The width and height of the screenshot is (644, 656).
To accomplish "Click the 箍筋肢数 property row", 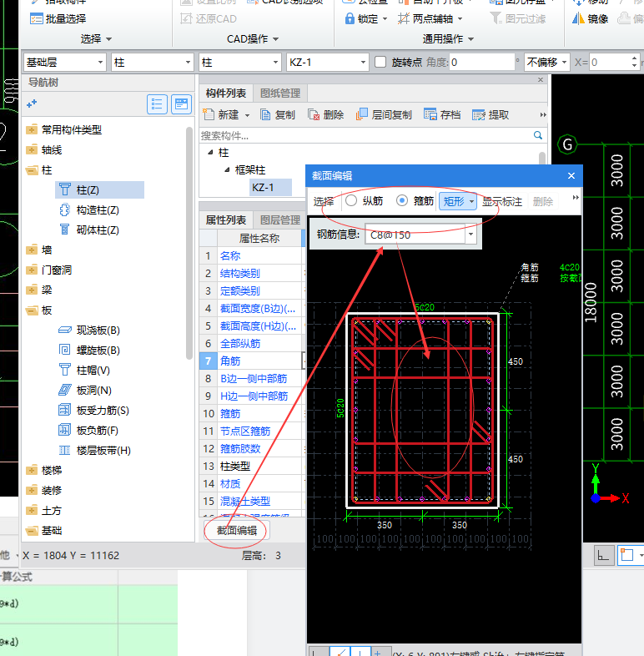I will [x=251, y=448].
